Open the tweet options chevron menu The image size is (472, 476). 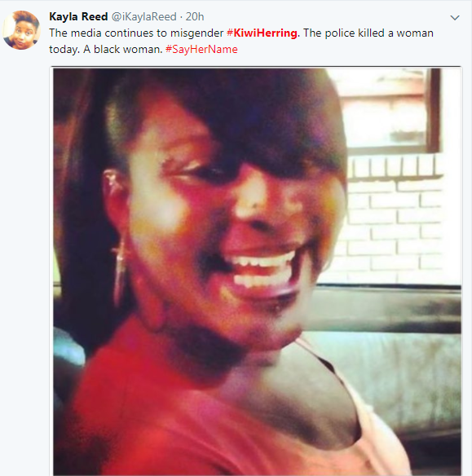tap(454, 18)
